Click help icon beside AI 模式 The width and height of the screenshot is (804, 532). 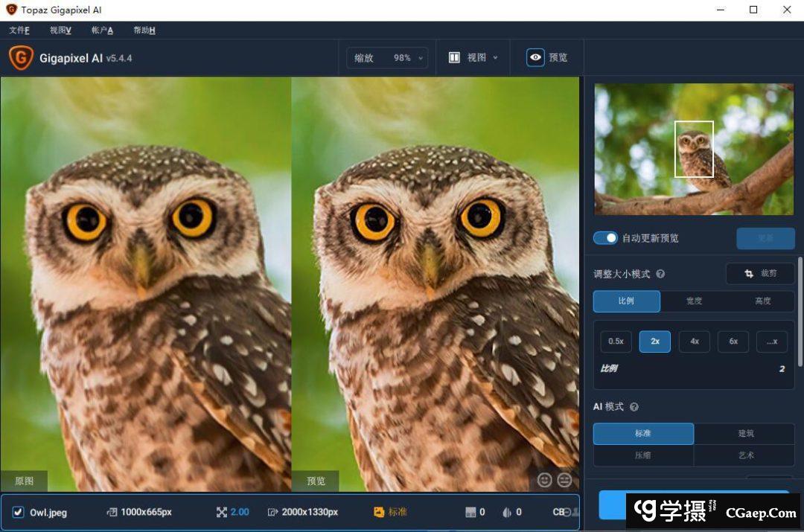pyautogui.click(x=634, y=407)
